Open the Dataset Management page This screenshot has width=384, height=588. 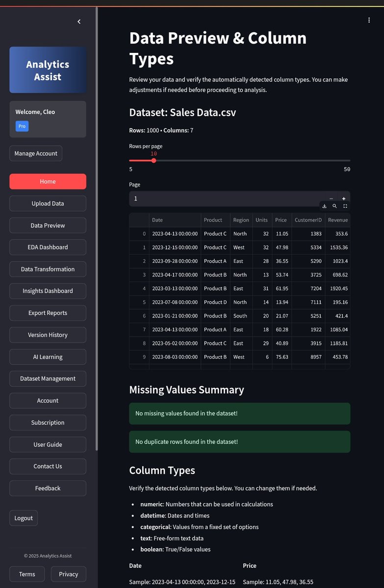tap(48, 378)
